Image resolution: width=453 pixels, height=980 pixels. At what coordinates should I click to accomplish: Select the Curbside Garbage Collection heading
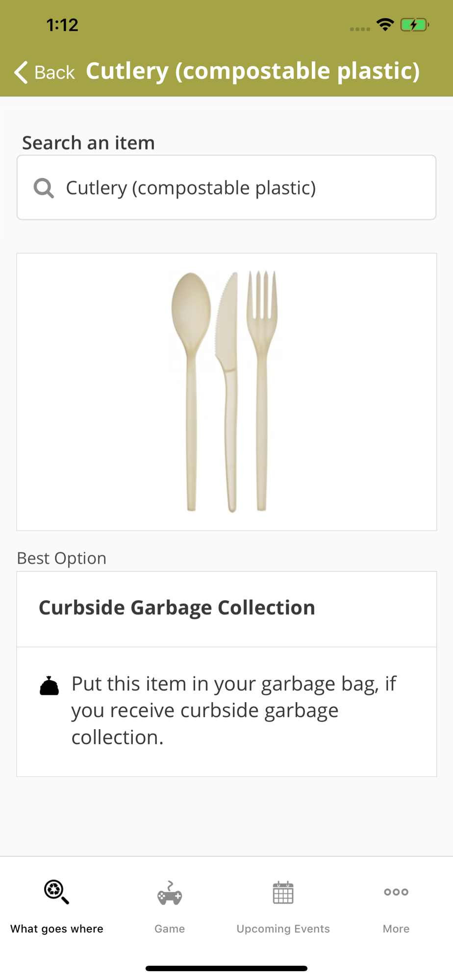pyautogui.click(x=177, y=608)
